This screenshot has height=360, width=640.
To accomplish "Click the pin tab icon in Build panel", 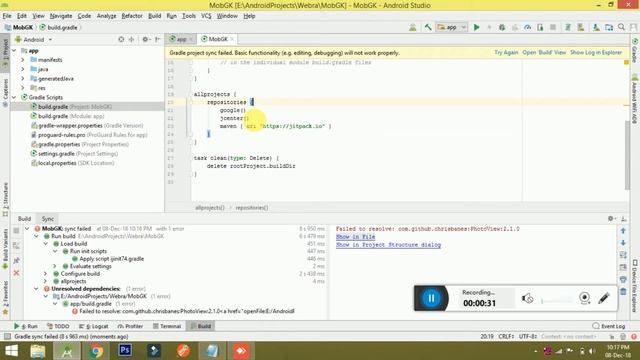I will pos(16,260).
